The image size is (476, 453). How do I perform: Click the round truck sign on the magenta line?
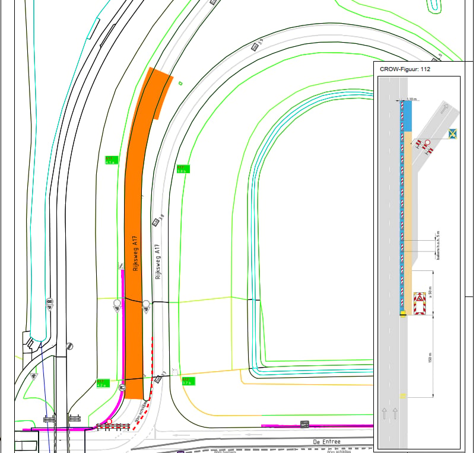[x=122, y=387]
